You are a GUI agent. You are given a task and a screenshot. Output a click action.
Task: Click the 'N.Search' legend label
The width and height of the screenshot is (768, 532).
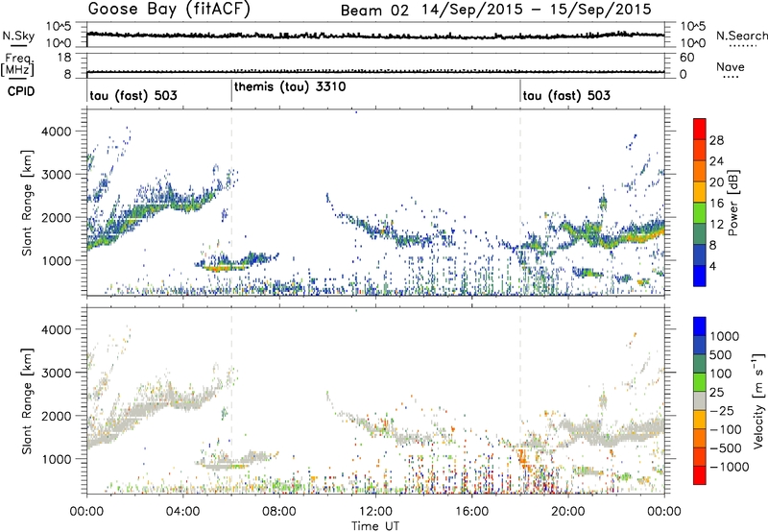coord(741,36)
